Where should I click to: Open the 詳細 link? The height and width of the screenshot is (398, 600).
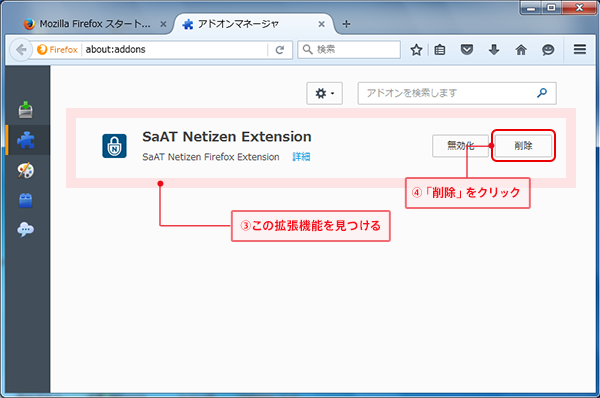click(301, 157)
